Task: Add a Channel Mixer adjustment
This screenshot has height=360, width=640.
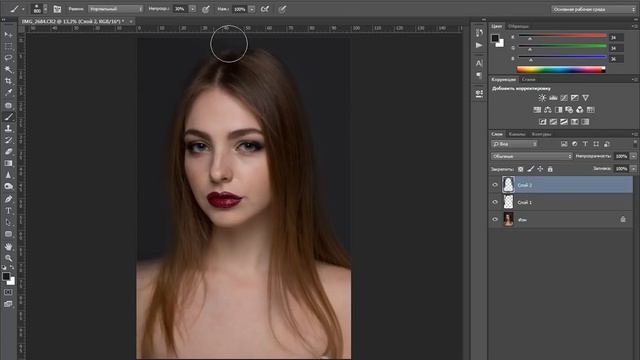Action: click(x=580, y=110)
